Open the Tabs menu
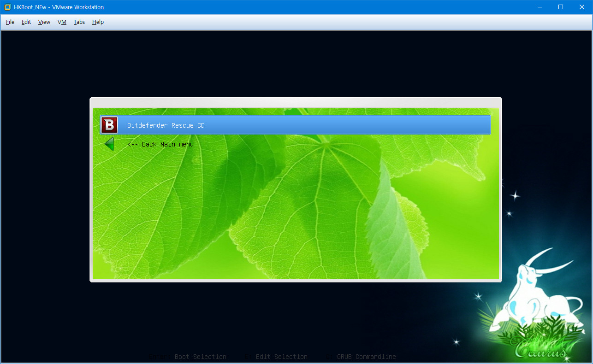Viewport: 593px width, 364px height. tap(79, 22)
